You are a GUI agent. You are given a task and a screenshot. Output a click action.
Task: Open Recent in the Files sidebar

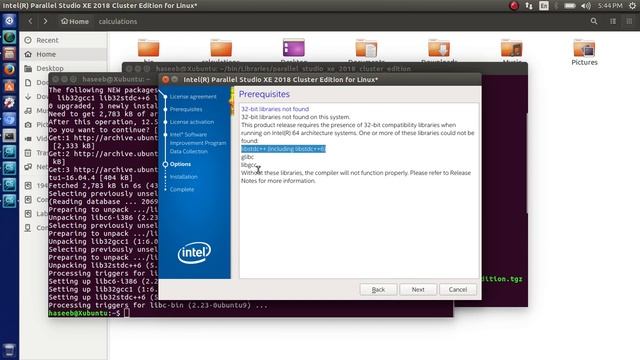[x=47, y=40]
